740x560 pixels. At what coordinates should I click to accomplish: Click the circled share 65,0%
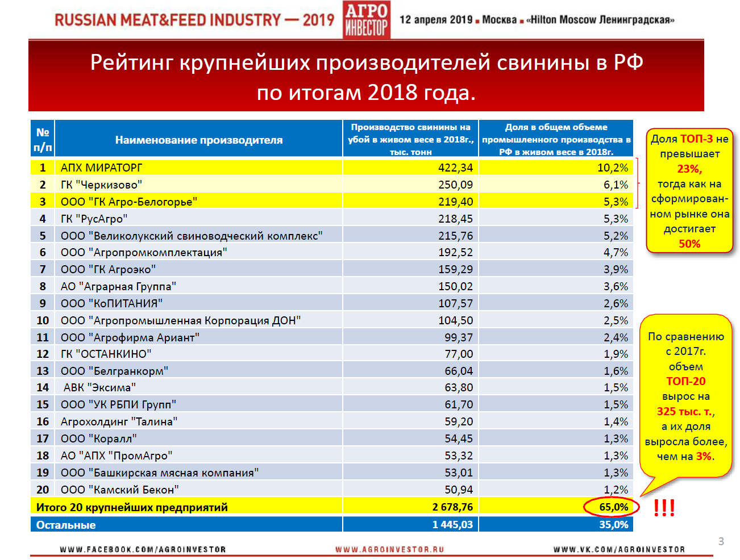click(x=614, y=507)
